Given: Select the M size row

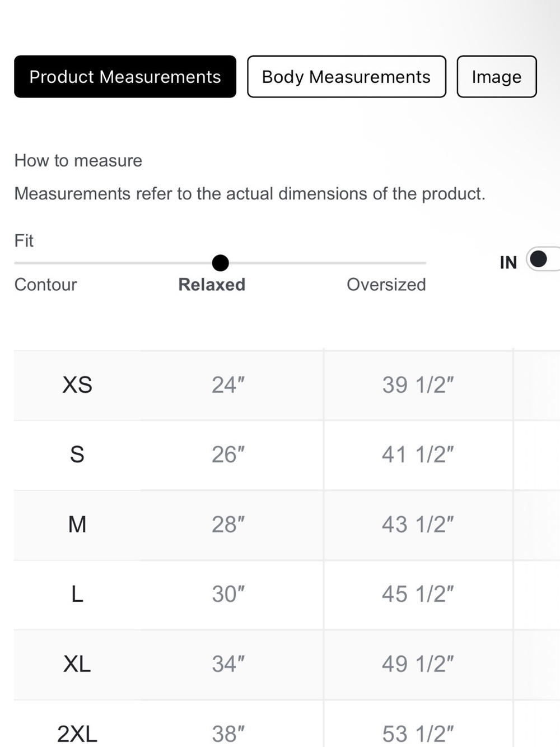Looking at the screenshot, I should [x=287, y=525].
